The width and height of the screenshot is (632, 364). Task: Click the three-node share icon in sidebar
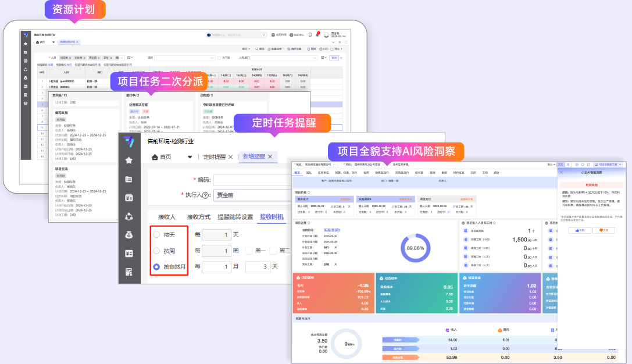pyautogui.click(x=129, y=216)
